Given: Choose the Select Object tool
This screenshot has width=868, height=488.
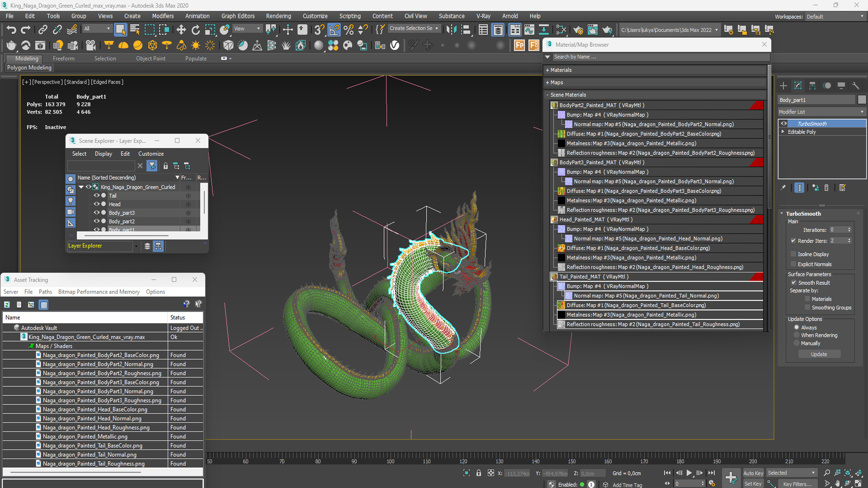Looking at the screenshot, I should pyautogui.click(x=120, y=30).
